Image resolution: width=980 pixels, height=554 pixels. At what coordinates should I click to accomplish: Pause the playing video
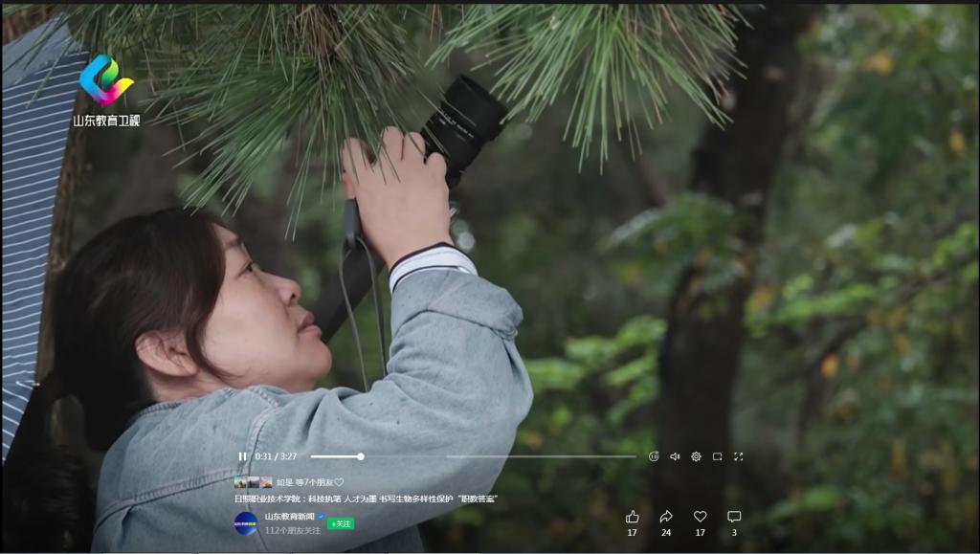tap(242, 456)
